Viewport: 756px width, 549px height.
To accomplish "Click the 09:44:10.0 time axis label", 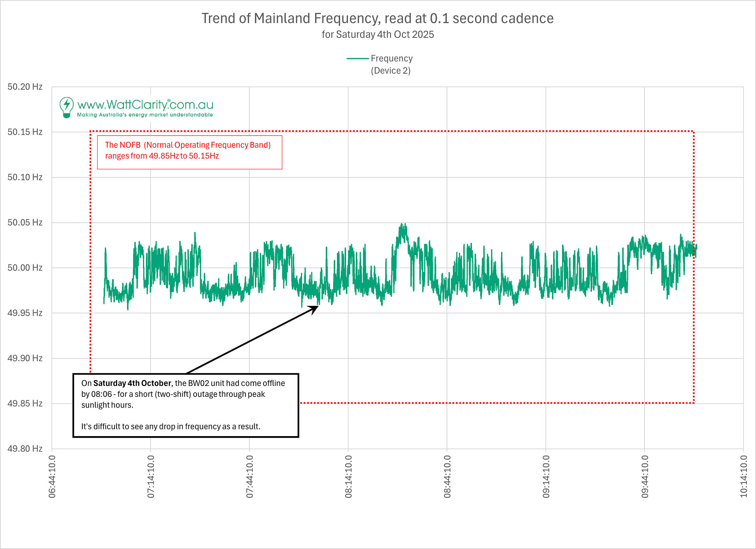I will (x=645, y=476).
